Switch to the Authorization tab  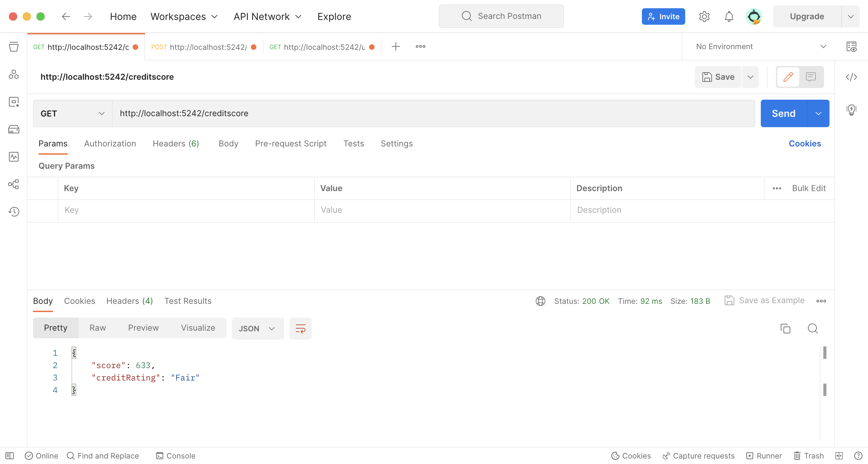coord(110,143)
